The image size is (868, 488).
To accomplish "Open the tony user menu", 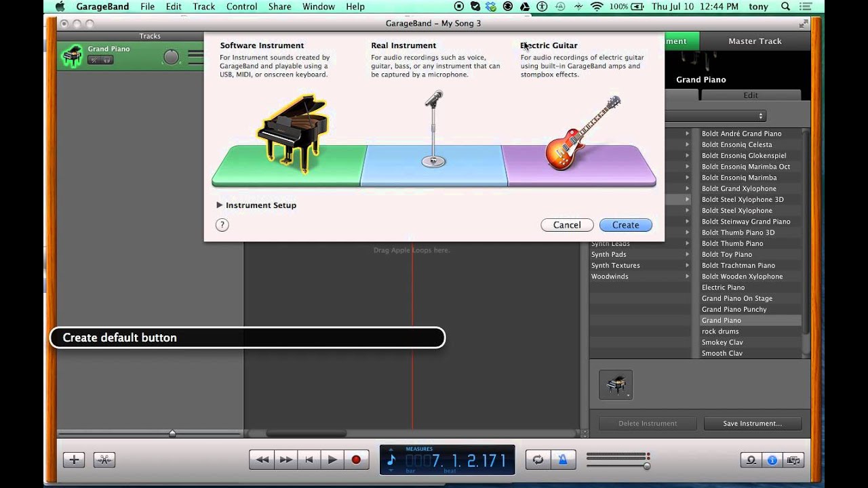I will (x=758, y=7).
